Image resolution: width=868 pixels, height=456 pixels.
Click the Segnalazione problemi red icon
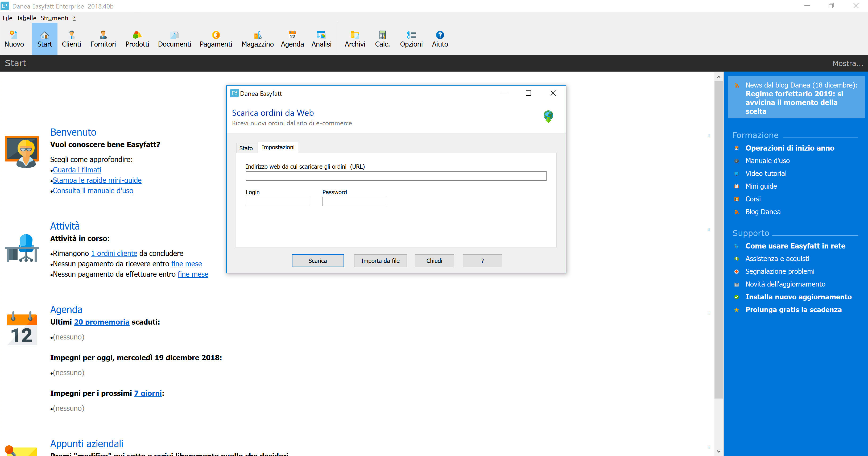(737, 271)
